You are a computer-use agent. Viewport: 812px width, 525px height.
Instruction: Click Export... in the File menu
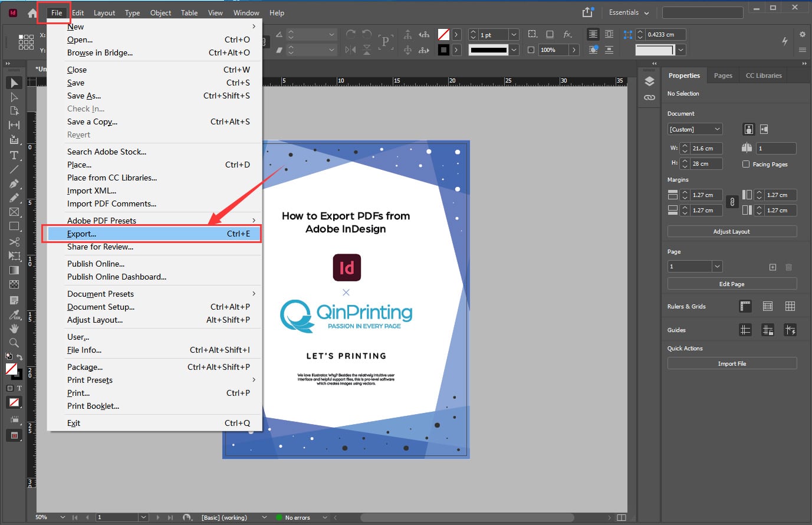coord(154,234)
